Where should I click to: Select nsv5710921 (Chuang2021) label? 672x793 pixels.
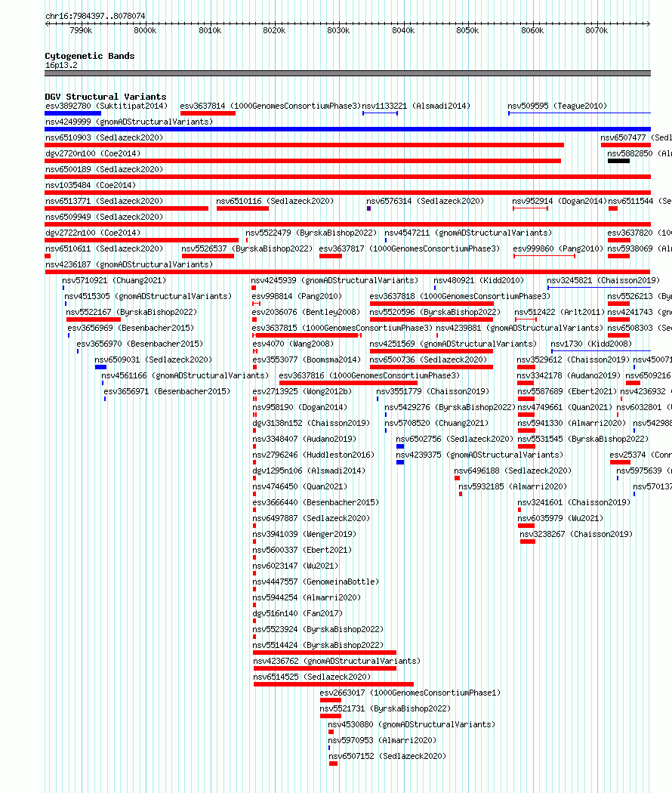[x=114, y=280]
